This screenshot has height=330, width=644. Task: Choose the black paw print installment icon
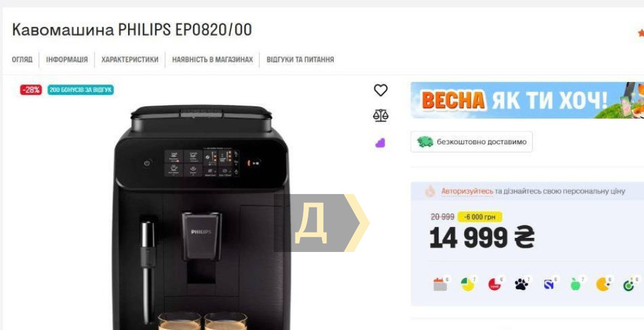[x=521, y=284]
